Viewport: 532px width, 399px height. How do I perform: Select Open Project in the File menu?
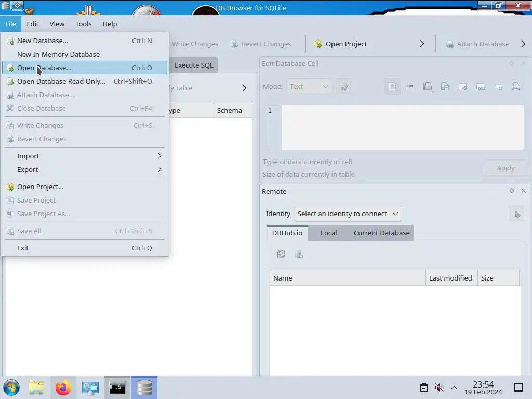(x=85, y=187)
